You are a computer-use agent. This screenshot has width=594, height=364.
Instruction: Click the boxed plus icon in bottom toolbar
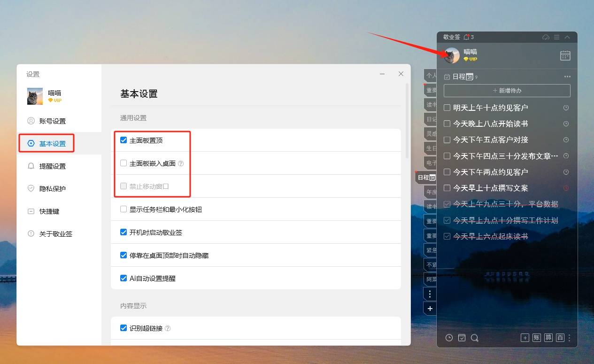click(x=525, y=338)
